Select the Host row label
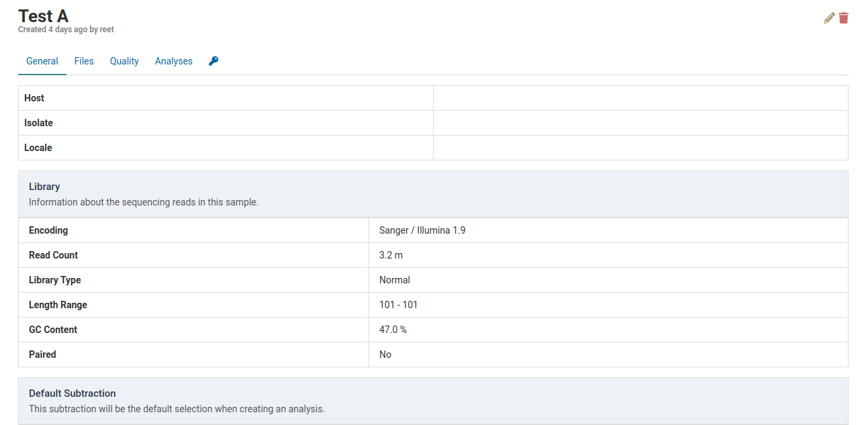 [34, 98]
